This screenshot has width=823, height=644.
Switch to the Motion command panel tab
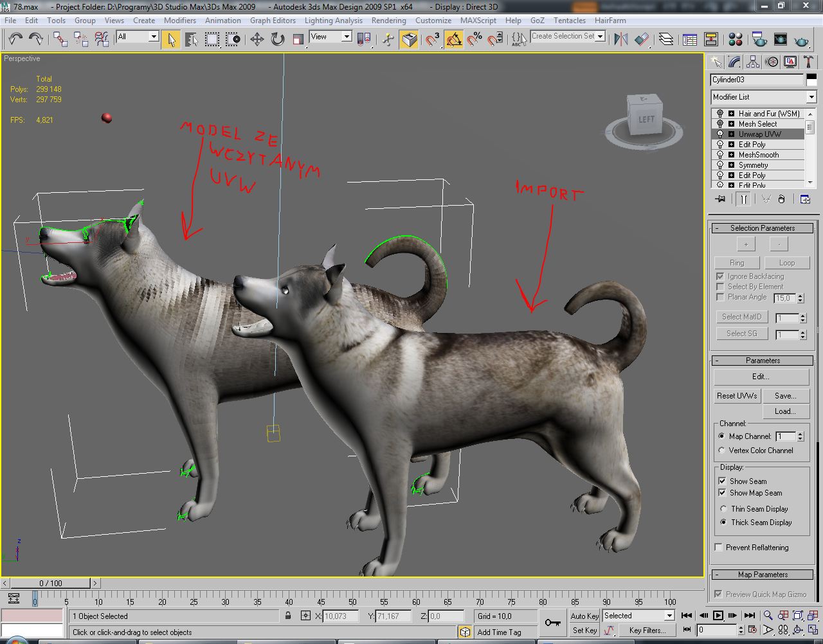tap(772, 62)
